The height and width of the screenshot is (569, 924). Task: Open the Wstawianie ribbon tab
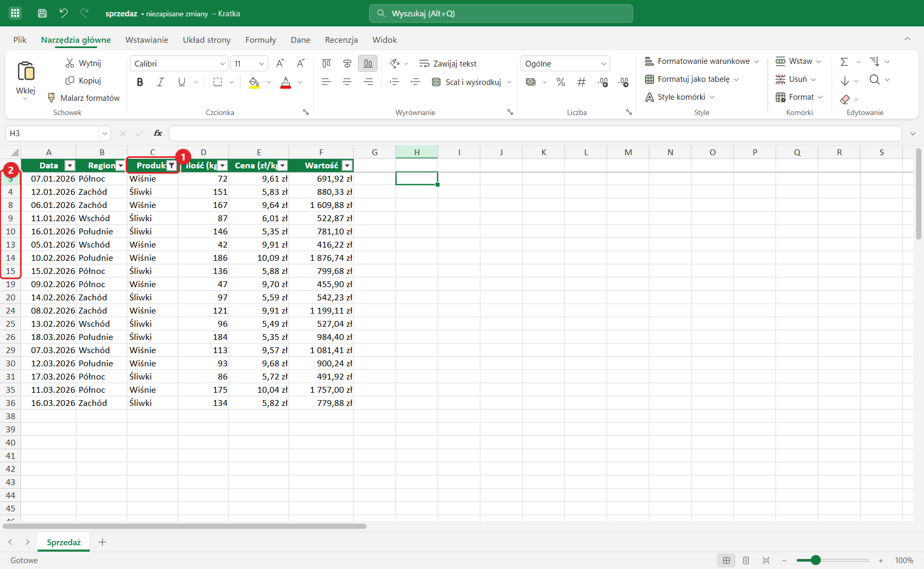147,40
